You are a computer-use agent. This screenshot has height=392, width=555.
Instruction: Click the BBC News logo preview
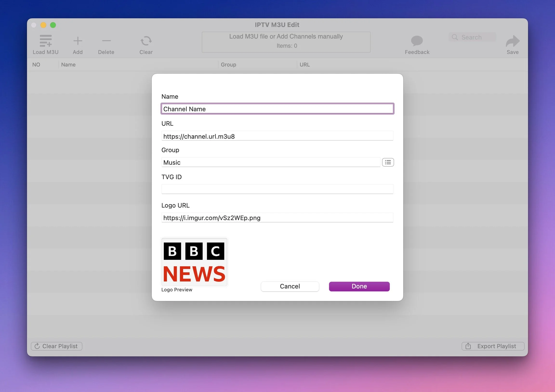click(x=194, y=262)
